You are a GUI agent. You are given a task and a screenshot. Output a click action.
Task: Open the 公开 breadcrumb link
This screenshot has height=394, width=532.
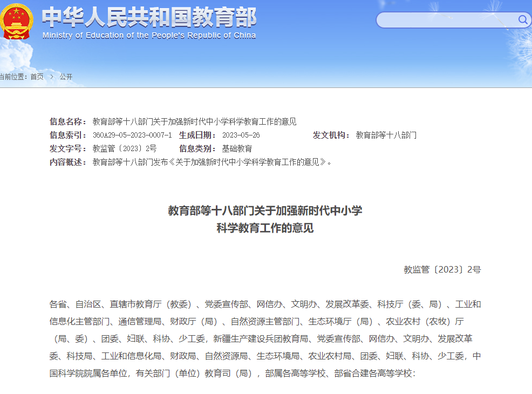[x=66, y=77]
